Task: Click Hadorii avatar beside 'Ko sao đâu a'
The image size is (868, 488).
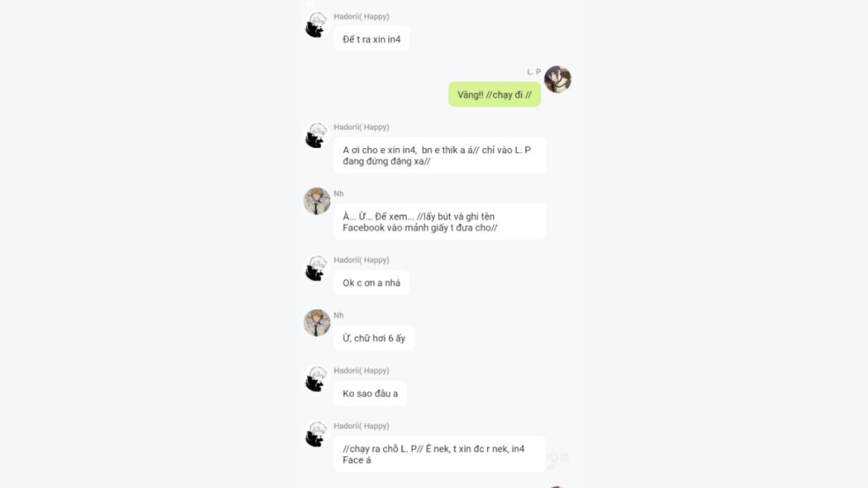Action: coord(316,378)
